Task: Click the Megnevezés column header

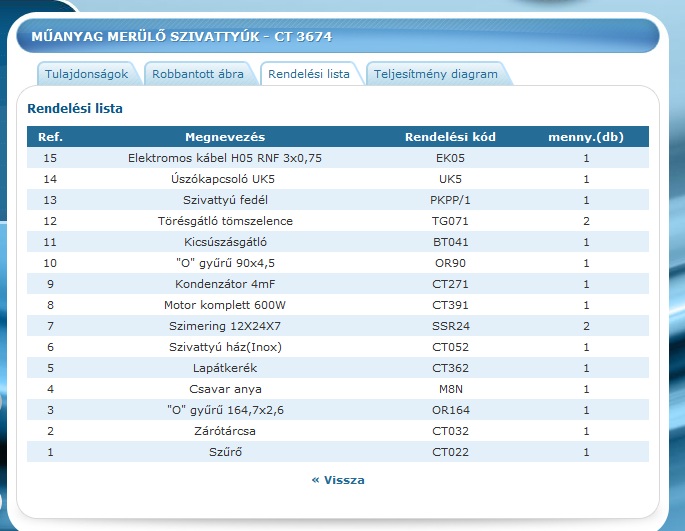Action: [x=225, y=137]
